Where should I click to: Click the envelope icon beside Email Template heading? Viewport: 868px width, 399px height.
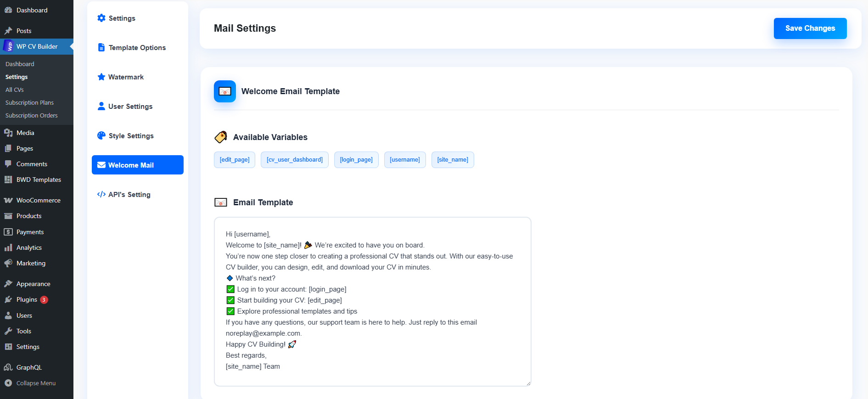pos(221,202)
